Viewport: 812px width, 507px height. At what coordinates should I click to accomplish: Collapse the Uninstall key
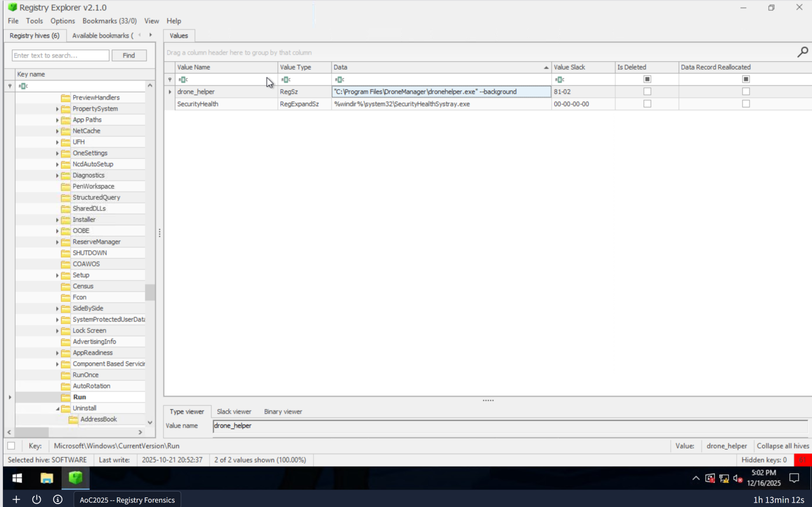click(58, 408)
